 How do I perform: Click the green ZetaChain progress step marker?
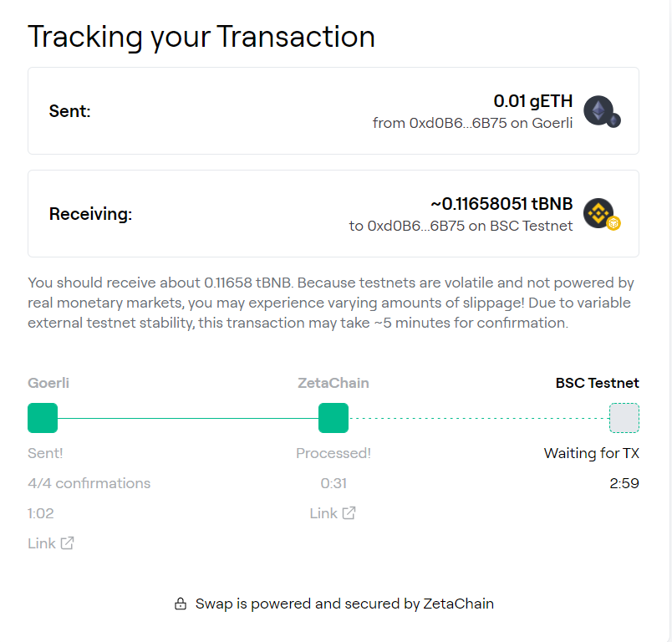(333, 418)
